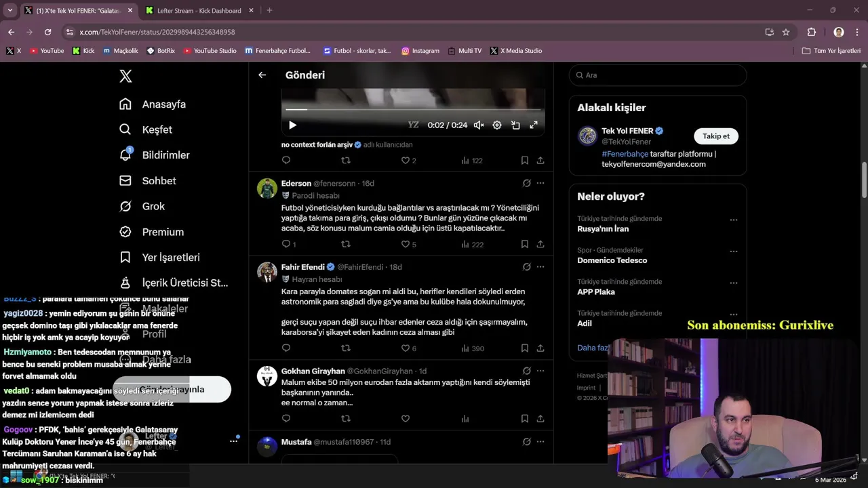
Task: Open Grok icon on Ederson's post
Action: coord(527,183)
